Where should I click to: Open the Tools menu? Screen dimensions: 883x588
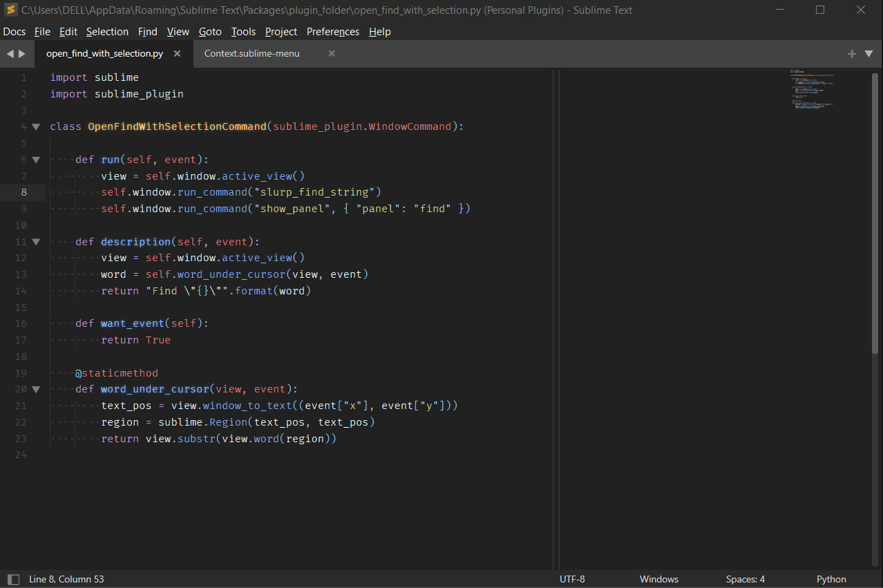point(243,32)
